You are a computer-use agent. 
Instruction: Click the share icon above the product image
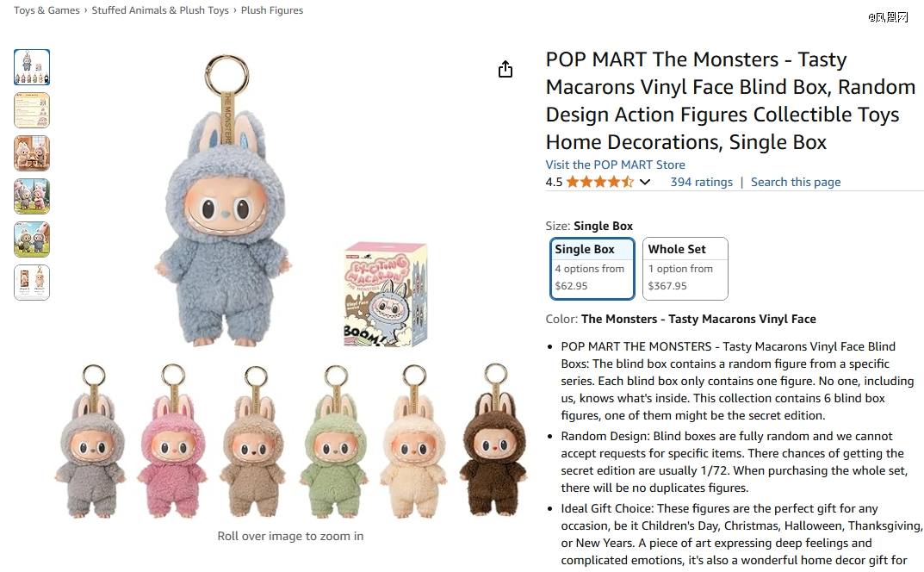(x=505, y=70)
